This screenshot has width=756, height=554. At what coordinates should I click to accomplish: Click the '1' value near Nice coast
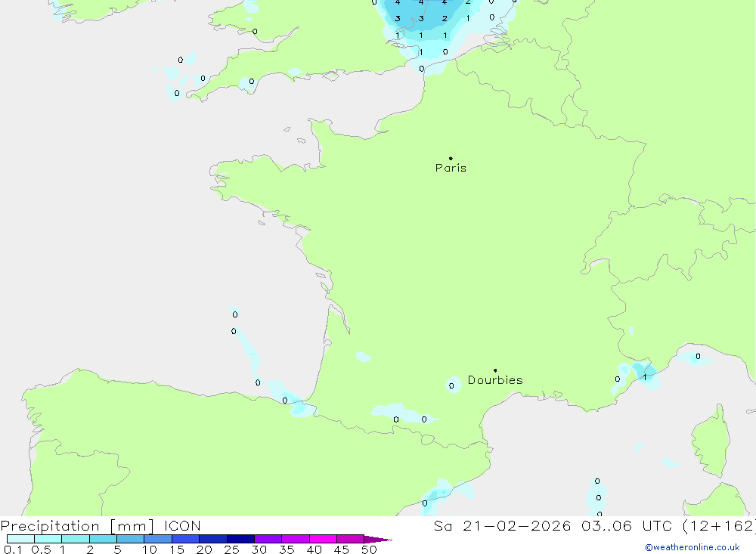pos(645,377)
